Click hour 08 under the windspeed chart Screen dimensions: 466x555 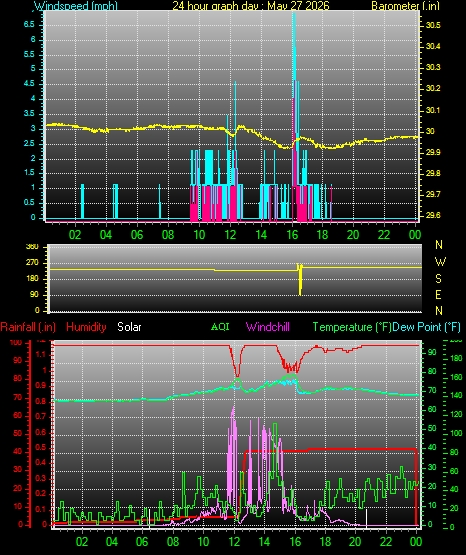168,235
